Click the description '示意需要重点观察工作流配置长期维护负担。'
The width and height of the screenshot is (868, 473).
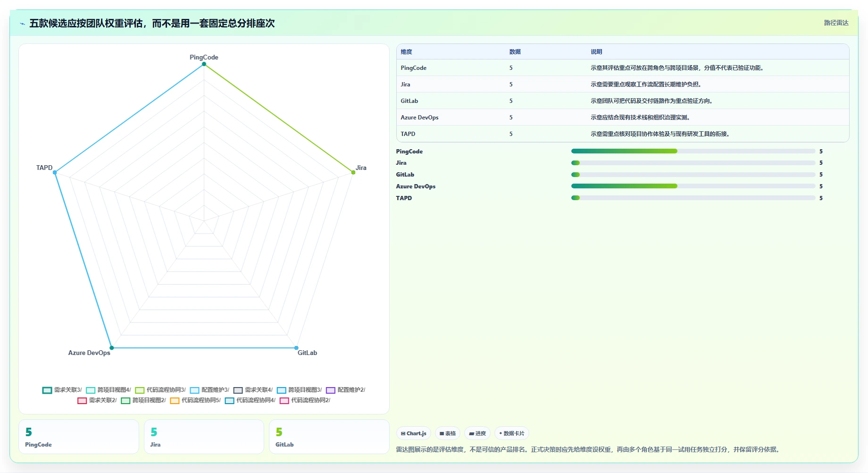647,84
